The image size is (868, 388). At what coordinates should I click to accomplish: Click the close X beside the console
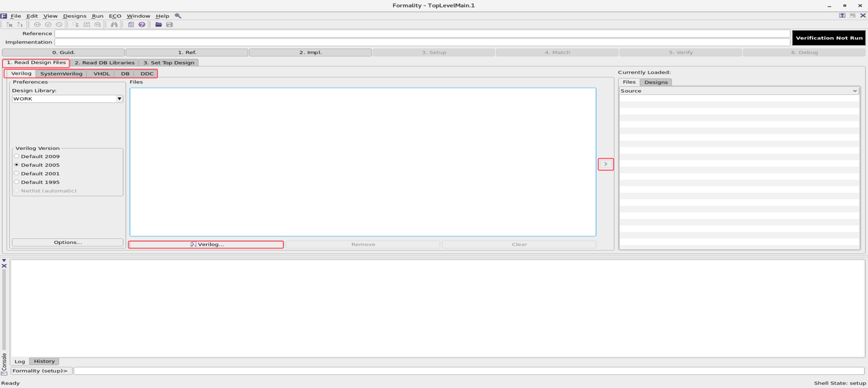click(x=4, y=266)
